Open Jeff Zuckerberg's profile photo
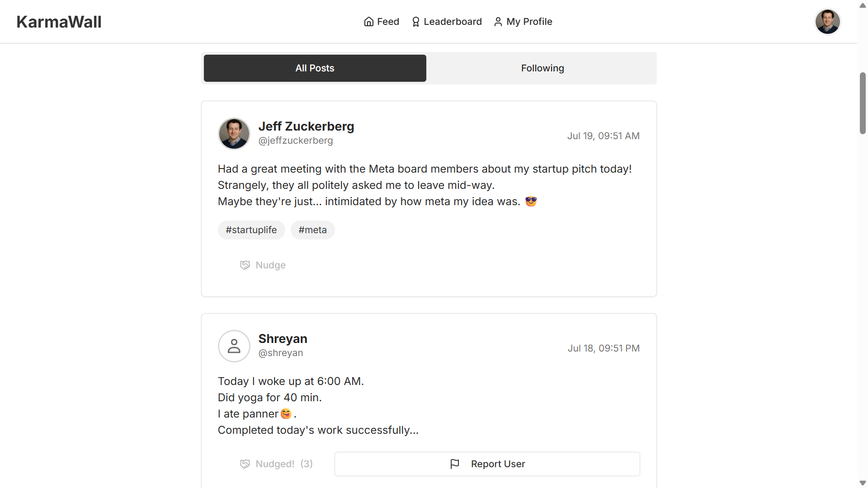The width and height of the screenshot is (868, 488). [234, 134]
